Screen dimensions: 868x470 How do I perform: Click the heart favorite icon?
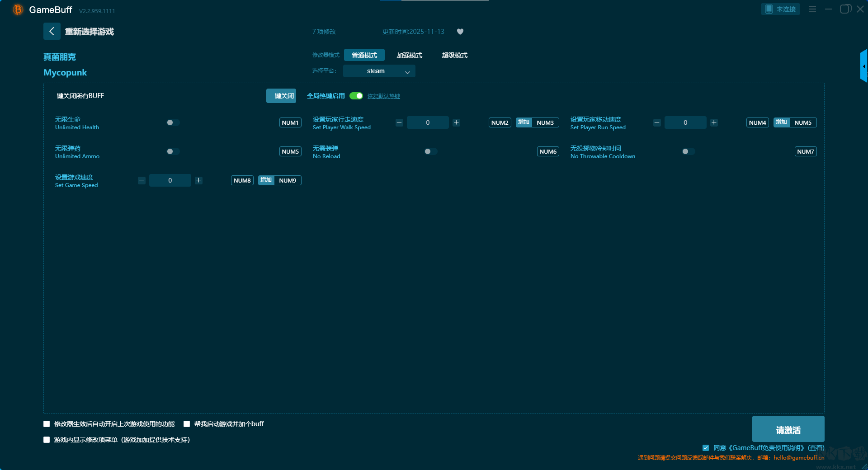click(460, 32)
